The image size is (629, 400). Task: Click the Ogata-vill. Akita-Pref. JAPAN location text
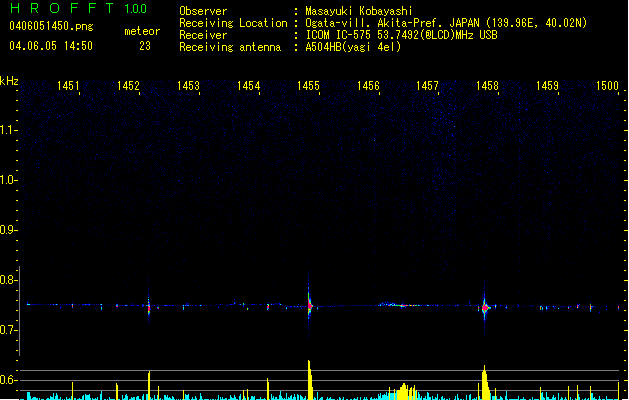click(x=446, y=23)
